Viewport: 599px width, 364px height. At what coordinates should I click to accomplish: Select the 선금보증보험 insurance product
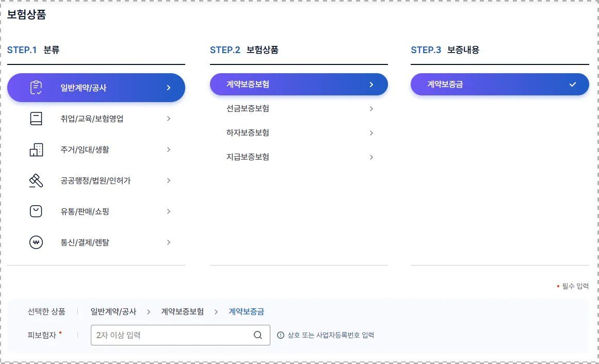[299, 108]
